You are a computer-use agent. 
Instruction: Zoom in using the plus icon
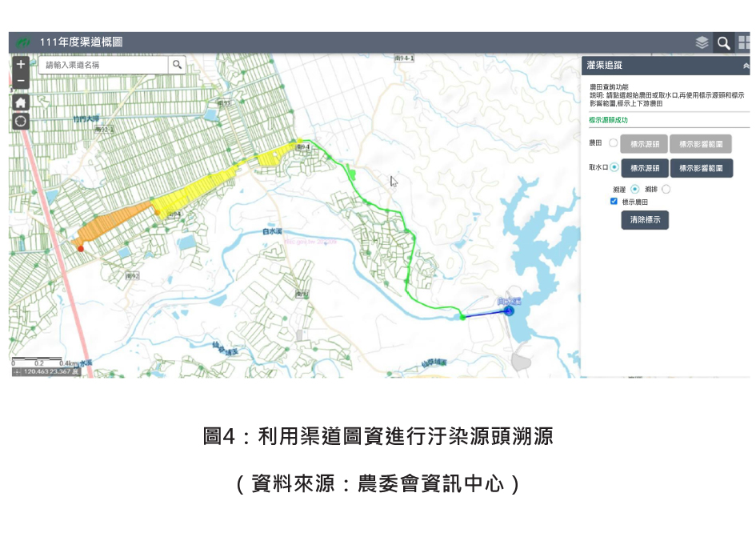point(19,64)
